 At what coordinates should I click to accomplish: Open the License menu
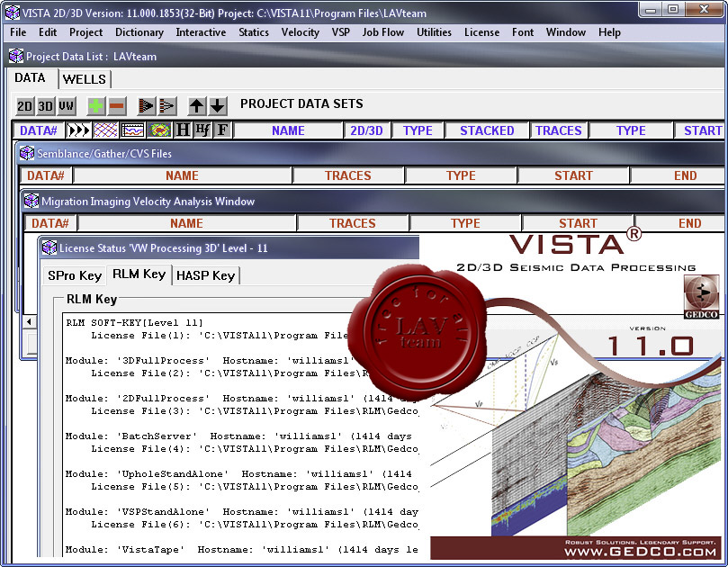click(481, 32)
